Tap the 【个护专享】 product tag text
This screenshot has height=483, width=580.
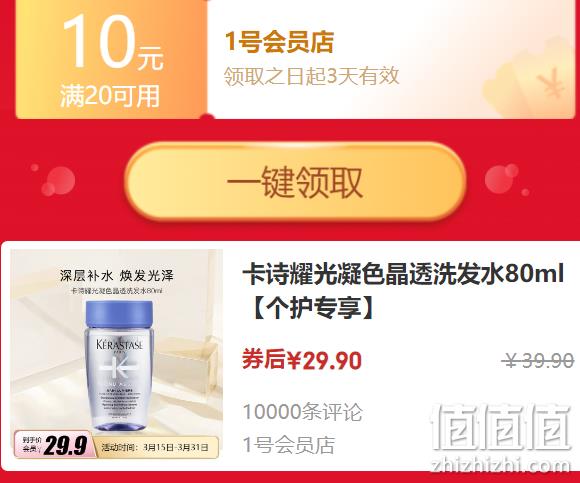[313, 307]
